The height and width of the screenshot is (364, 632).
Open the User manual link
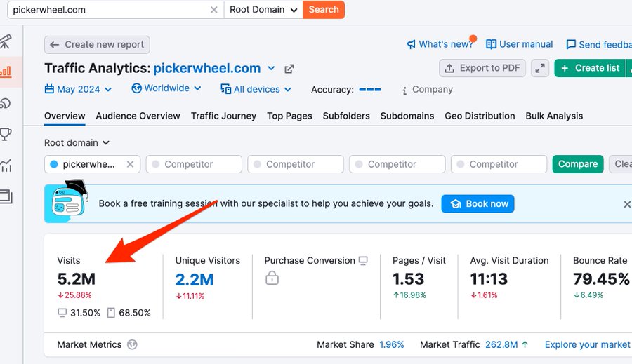pyautogui.click(x=520, y=44)
